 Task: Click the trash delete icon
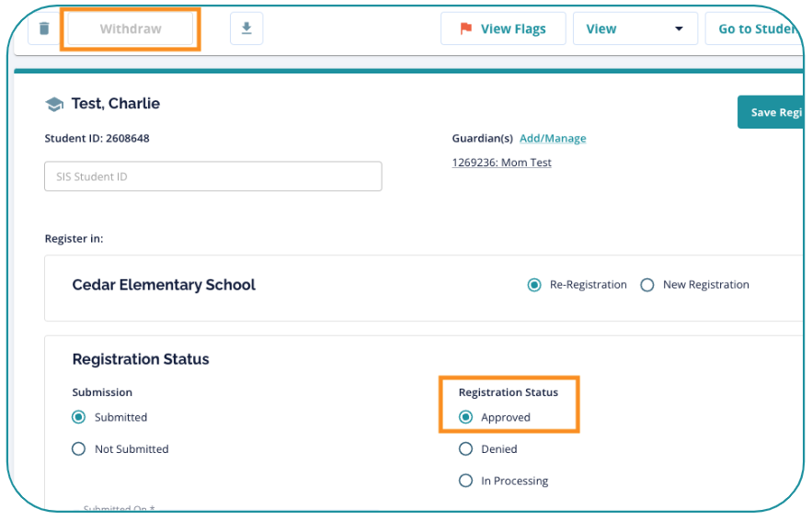tap(44, 28)
